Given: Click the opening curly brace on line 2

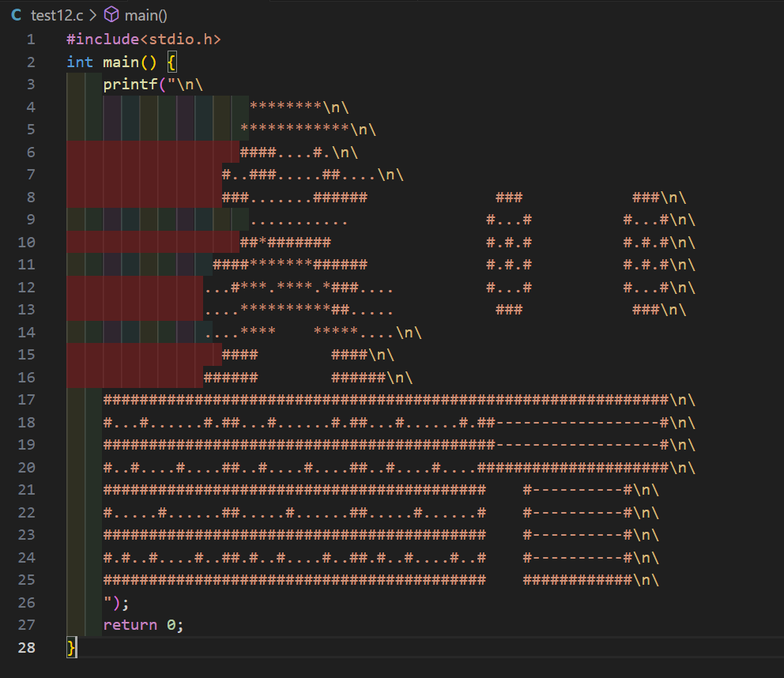Looking at the screenshot, I should [171, 62].
